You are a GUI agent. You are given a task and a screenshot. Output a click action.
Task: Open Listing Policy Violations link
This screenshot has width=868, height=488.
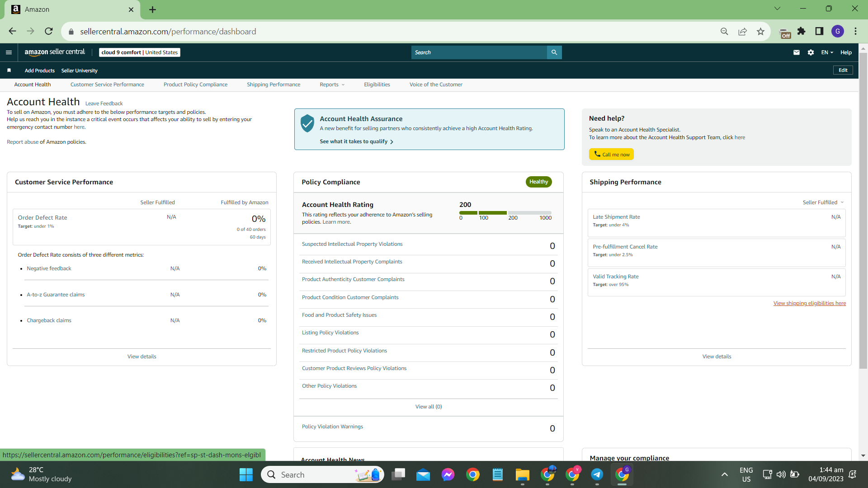click(x=330, y=333)
